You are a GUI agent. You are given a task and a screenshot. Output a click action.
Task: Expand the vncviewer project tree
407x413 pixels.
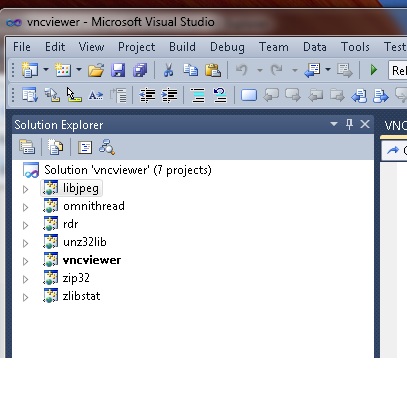[x=26, y=261]
